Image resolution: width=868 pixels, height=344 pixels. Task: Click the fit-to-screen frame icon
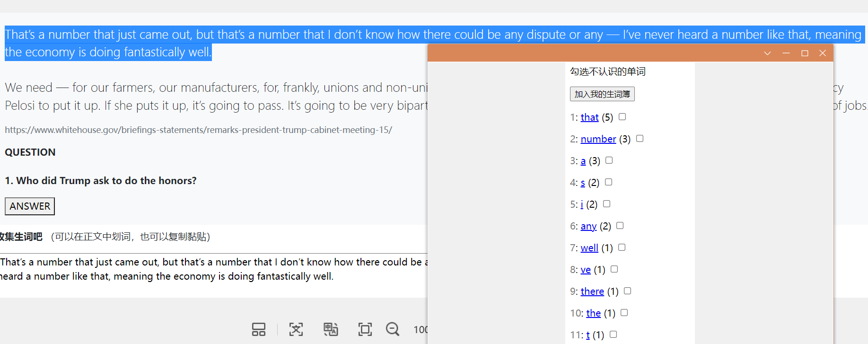[365, 329]
